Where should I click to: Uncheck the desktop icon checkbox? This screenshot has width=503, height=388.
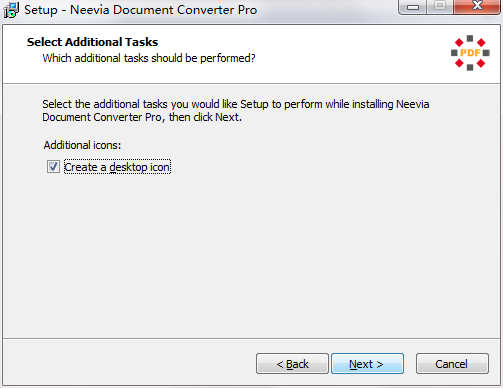coord(53,167)
